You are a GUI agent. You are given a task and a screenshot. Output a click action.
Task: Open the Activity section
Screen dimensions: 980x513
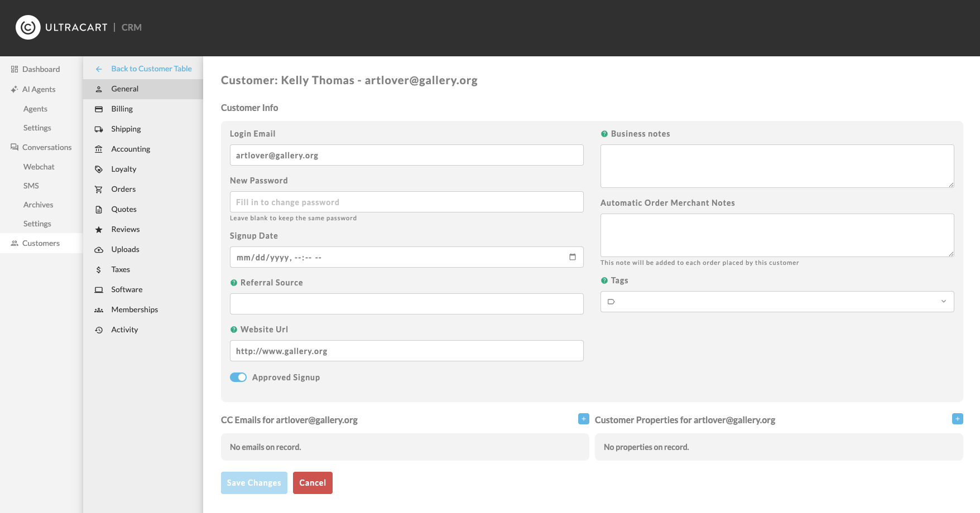(143, 330)
